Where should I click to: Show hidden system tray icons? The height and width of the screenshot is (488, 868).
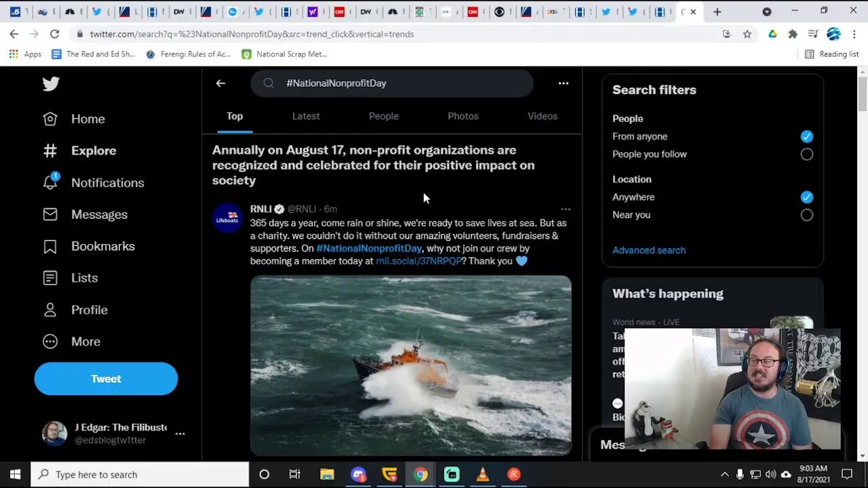(x=724, y=474)
